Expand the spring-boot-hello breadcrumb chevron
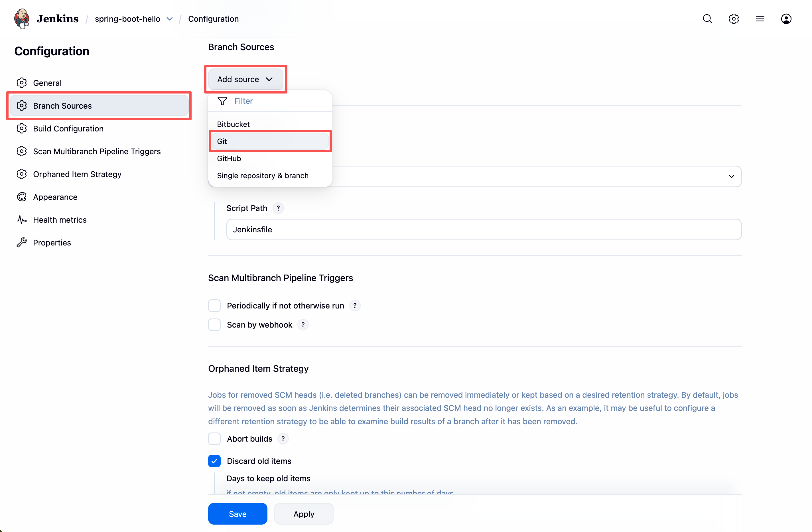The image size is (812, 532). coord(170,19)
